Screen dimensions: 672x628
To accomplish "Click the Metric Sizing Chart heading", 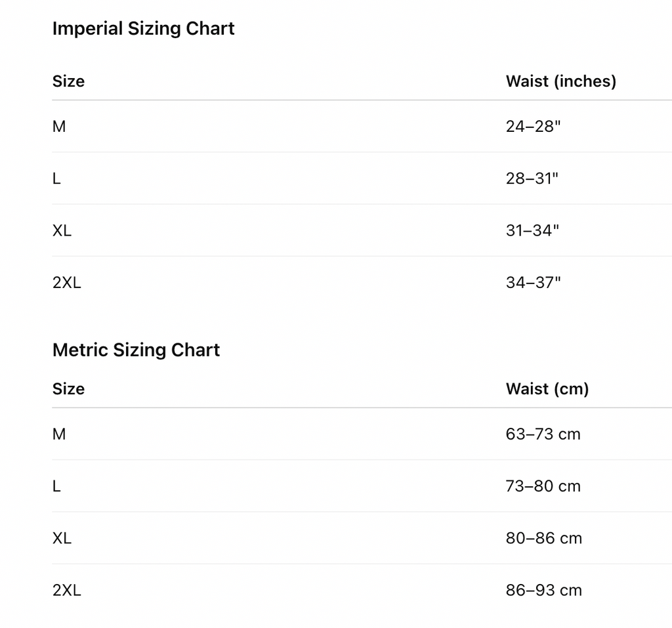I will (x=136, y=350).
